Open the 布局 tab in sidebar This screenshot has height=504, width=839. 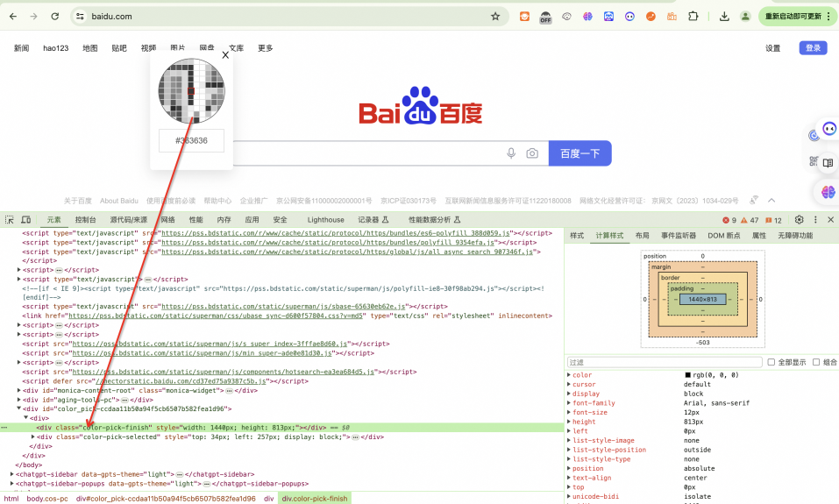click(x=642, y=236)
